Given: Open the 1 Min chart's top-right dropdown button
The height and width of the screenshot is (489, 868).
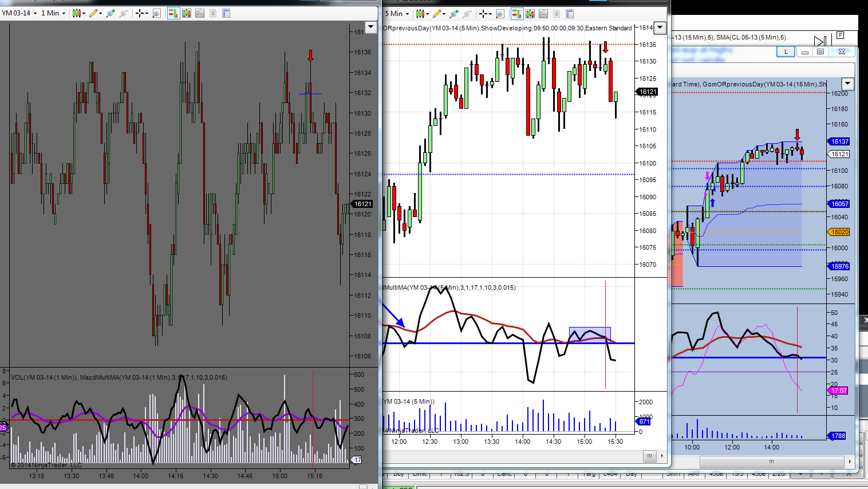Looking at the screenshot, I should [371, 27].
